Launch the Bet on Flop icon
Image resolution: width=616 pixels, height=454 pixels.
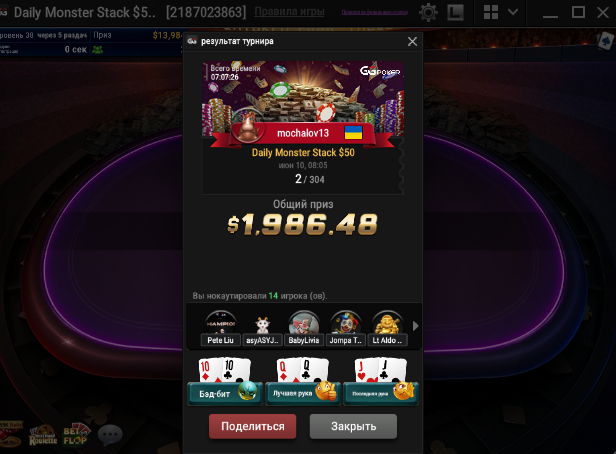(x=75, y=435)
